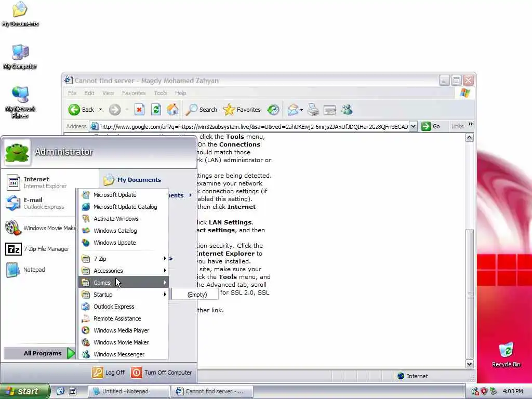
Task: Expand the Games programs submenu
Action: pyautogui.click(x=124, y=282)
